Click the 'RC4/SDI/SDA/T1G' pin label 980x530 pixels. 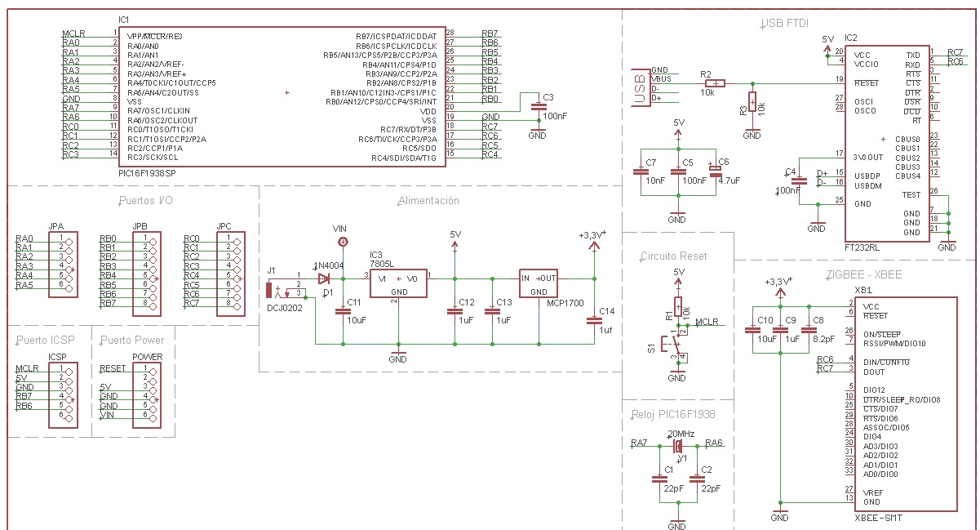click(x=404, y=157)
